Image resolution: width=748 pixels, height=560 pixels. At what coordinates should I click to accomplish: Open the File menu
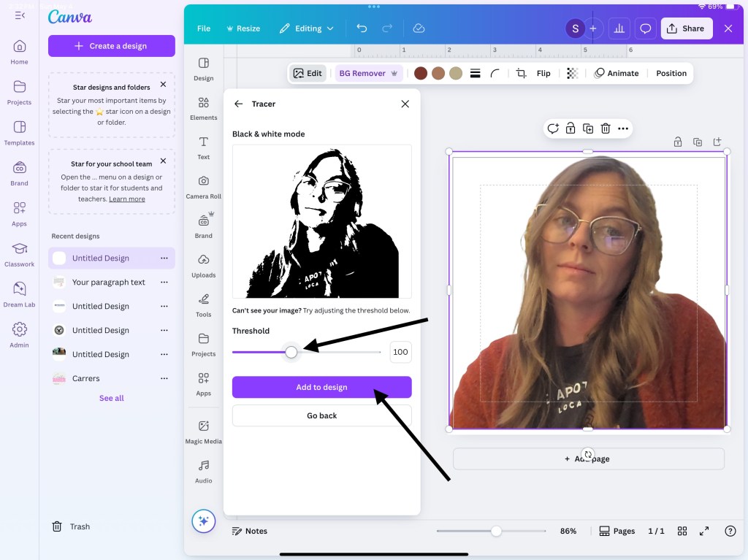pos(204,28)
